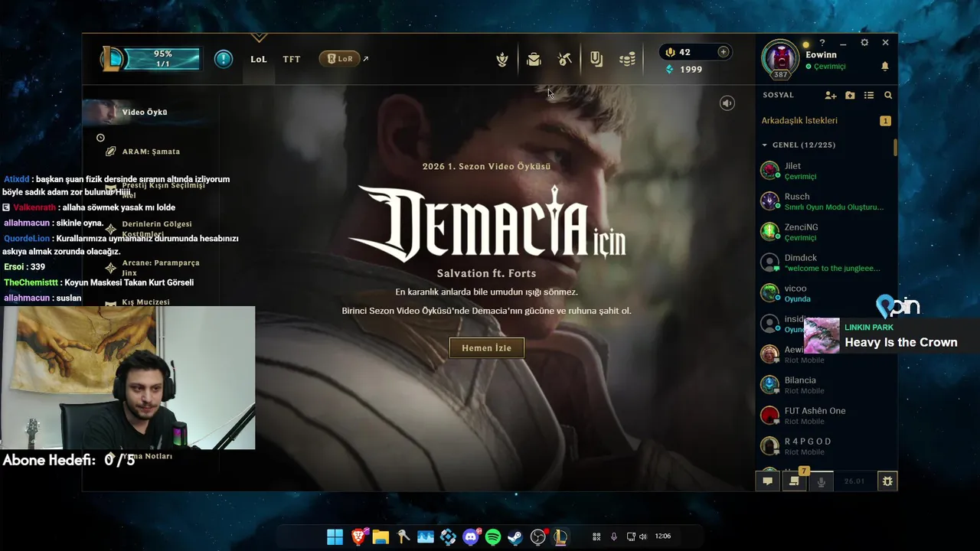This screenshot has width=980, height=551.
Task: Open Steam from the taskbar
Action: [x=515, y=537]
